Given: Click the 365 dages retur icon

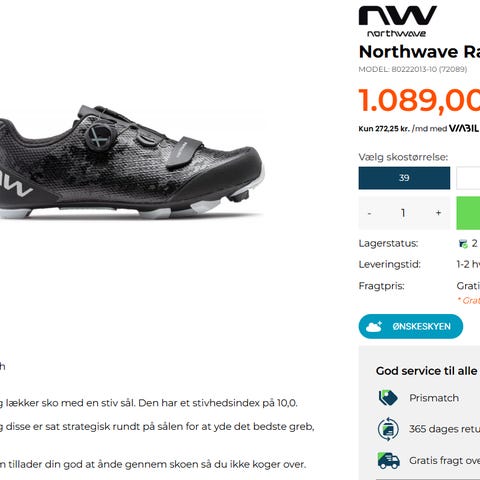Looking at the screenshot, I should pos(388,429).
